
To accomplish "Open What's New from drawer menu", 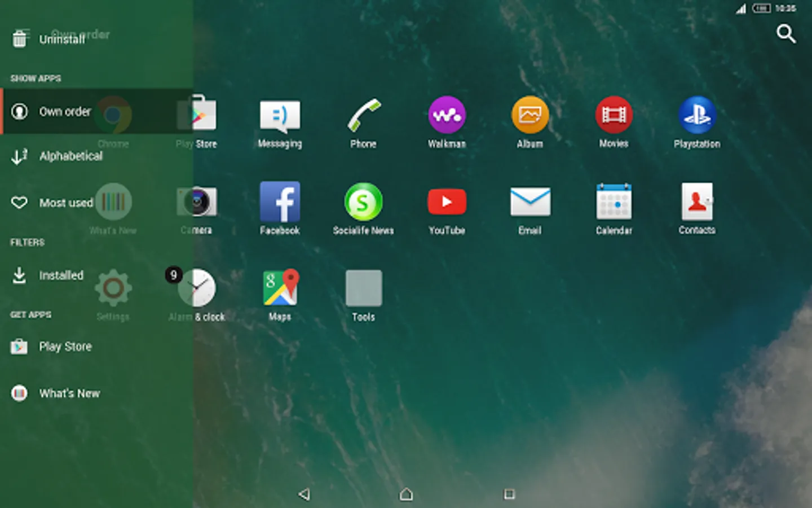I will coord(96,393).
